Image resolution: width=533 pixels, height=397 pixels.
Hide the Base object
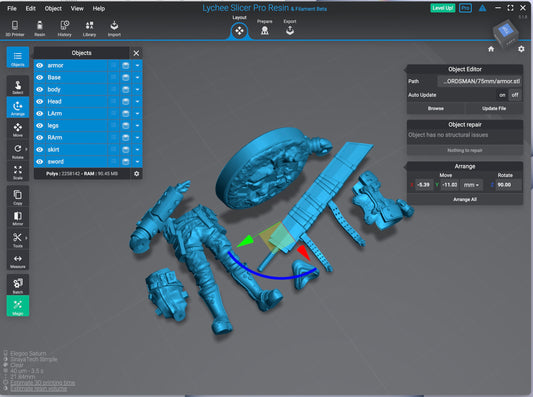pyautogui.click(x=40, y=77)
